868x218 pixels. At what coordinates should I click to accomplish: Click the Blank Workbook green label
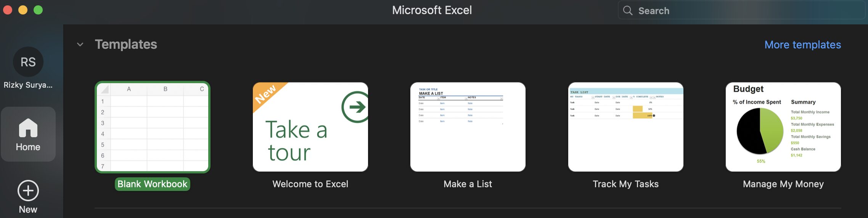153,184
